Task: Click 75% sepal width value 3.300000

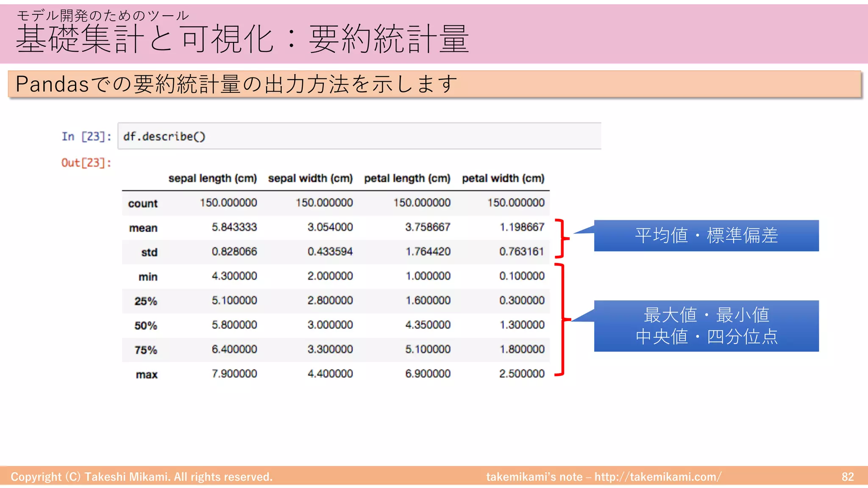Action: [x=330, y=349]
